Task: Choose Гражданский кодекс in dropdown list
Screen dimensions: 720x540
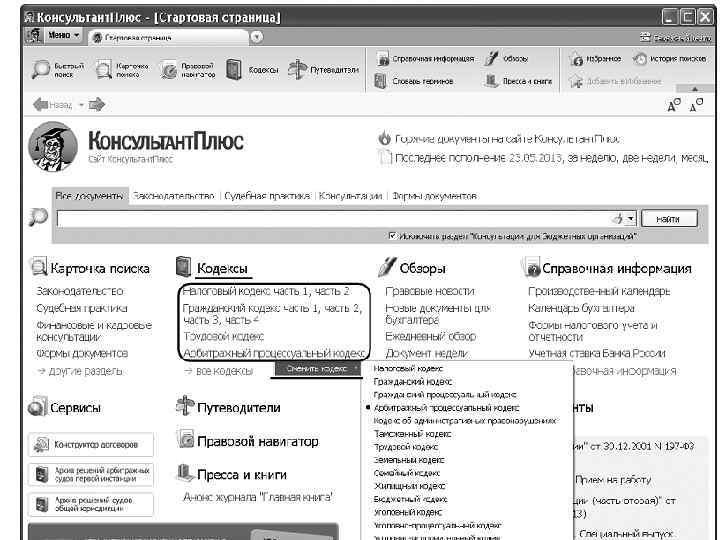Action: [412, 382]
